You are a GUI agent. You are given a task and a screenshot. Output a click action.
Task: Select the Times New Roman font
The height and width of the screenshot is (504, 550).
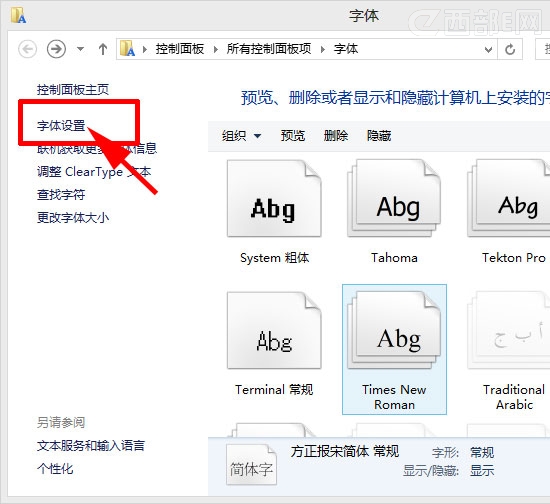click(x=394, y=349)
